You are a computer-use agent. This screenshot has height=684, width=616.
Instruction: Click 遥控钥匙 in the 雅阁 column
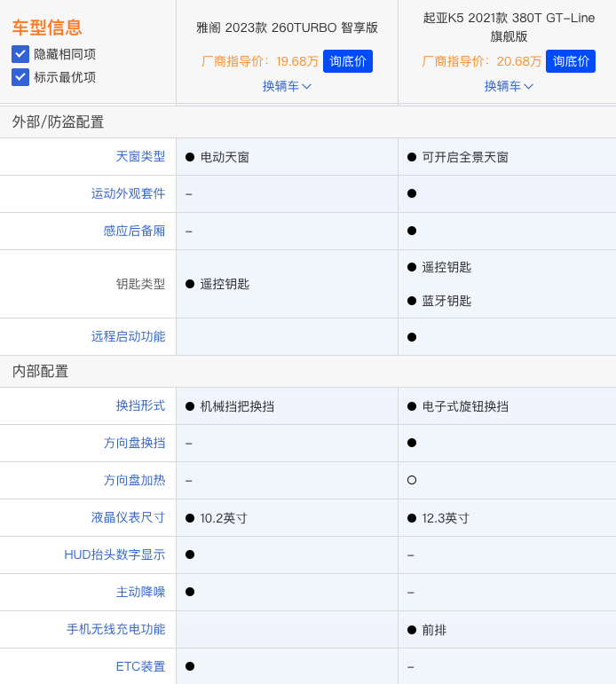click(225, 284)
